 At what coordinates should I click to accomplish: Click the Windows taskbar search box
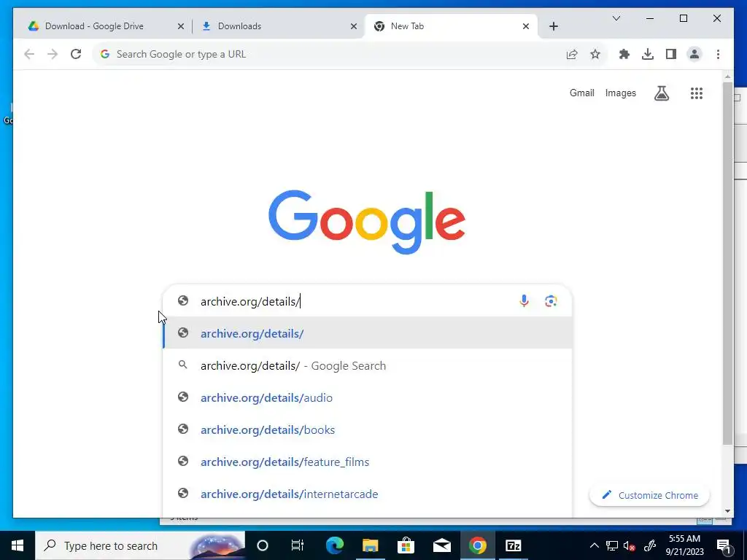pyautogui.click(x=139, y=545)
